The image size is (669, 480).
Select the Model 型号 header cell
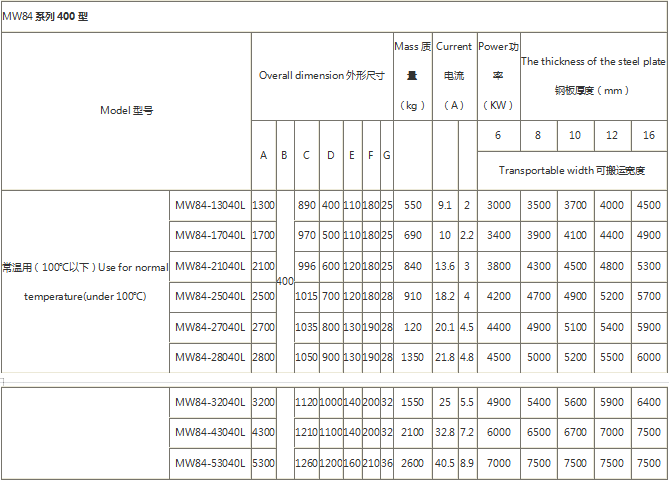(x=126, y=110)
